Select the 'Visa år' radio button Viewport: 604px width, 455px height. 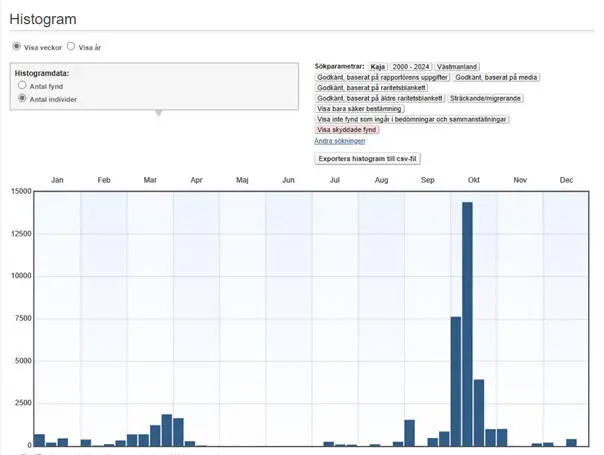[71, 46]
